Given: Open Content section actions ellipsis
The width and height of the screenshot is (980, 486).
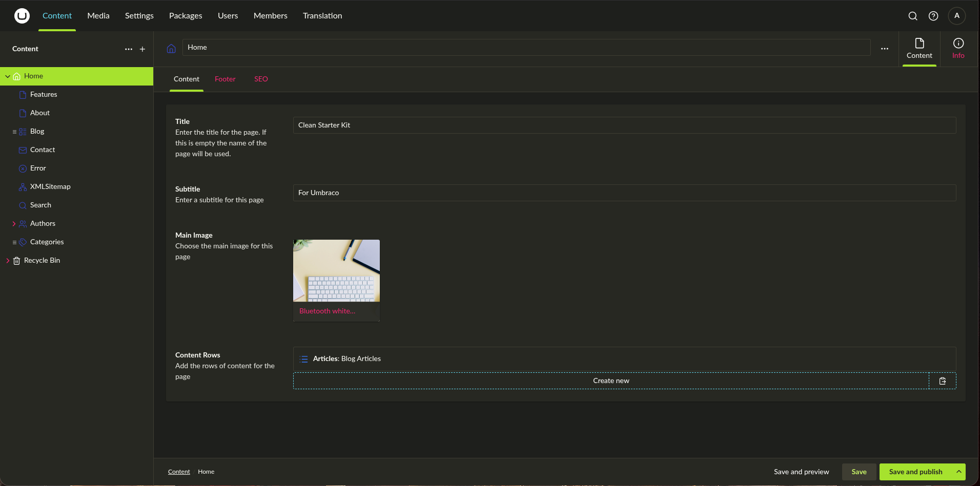Looking at the screenshot, I should point(129,49).
